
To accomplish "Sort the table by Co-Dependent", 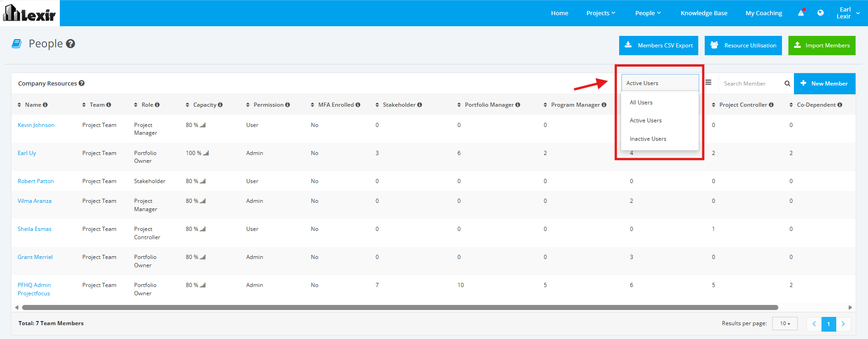I will (x=791, y=105).
